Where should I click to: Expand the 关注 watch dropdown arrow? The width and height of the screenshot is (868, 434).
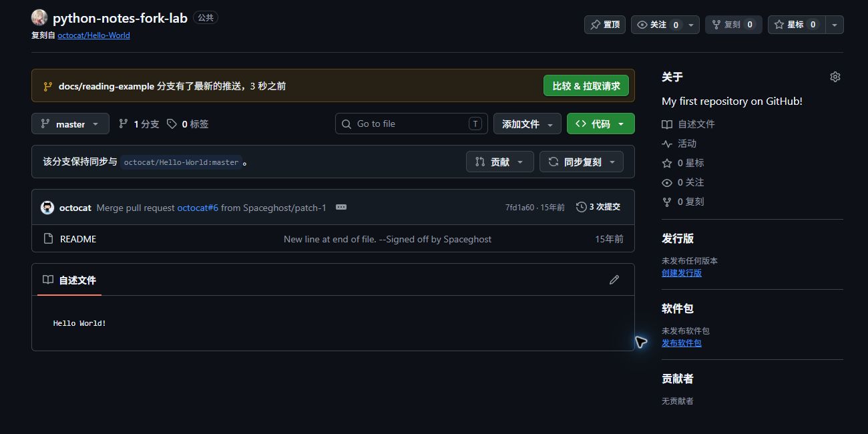click(691, 25)
